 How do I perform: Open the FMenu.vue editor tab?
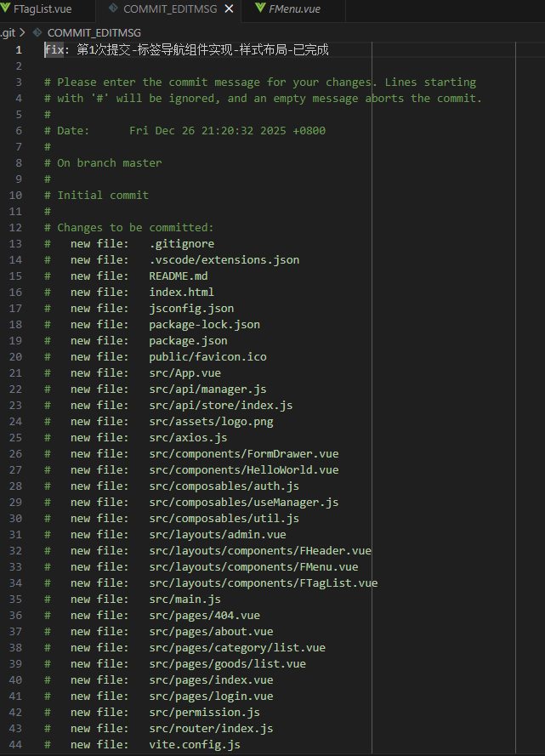coord(294,9)
